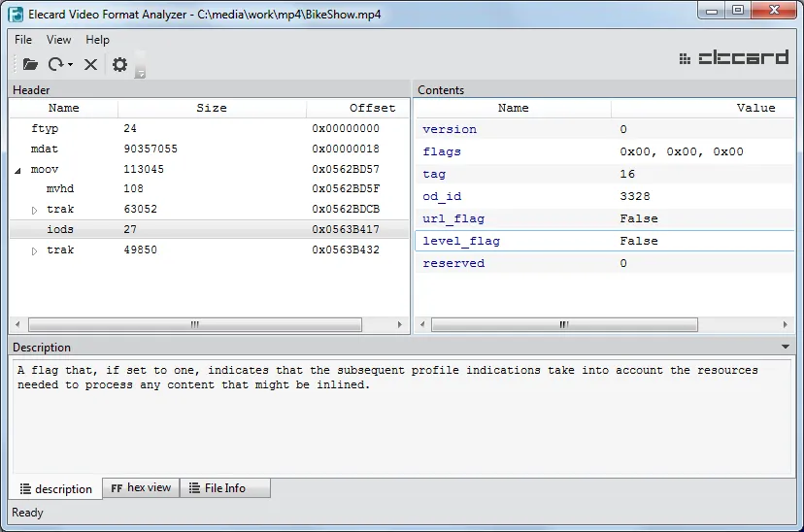
Task: Open the View menu
Action: 59,40
